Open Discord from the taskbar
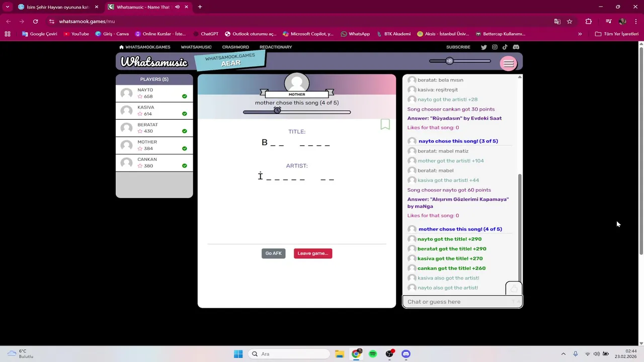Screen dimensions: 644x362 [x=406, y=354]
